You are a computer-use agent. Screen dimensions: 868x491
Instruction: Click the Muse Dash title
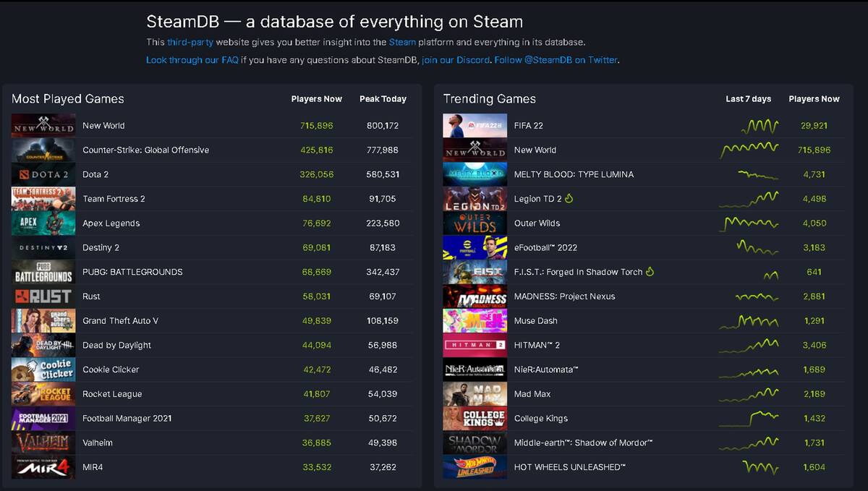[536, 321]
